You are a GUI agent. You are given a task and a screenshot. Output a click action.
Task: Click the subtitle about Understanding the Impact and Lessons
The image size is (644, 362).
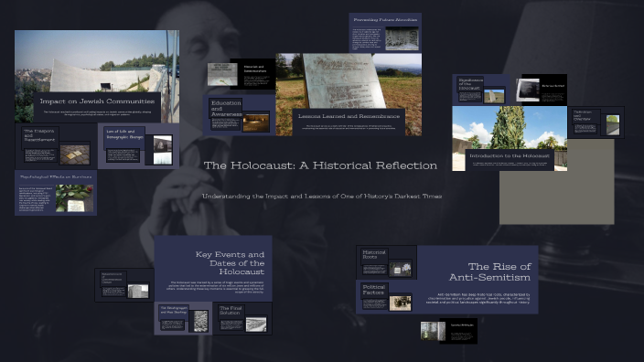coord(322,197)
